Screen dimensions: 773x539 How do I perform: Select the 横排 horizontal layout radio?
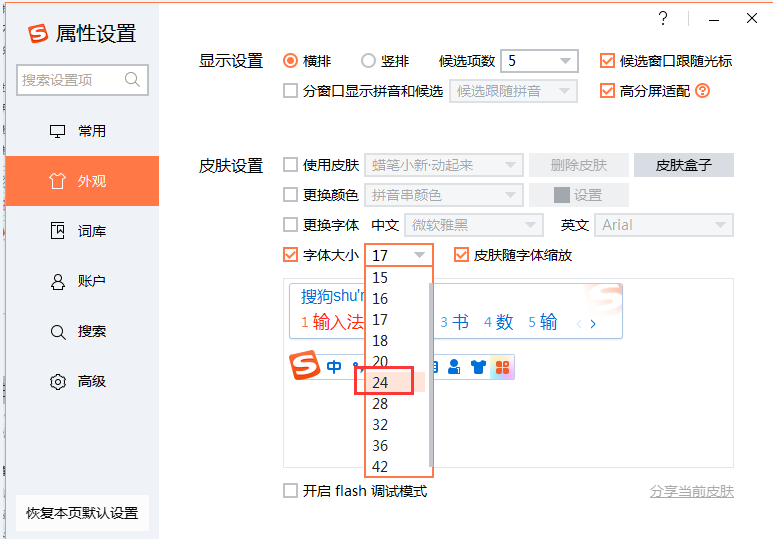pos(290,61)
